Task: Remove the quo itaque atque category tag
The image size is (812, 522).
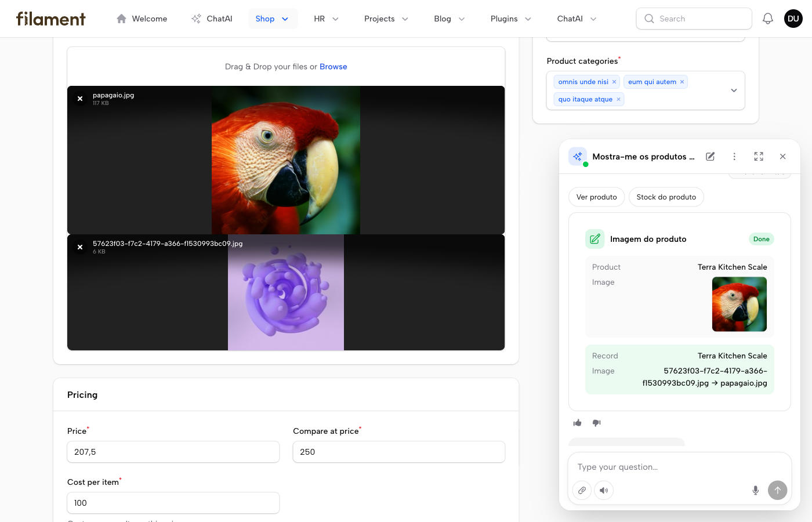Action: coord(618,99)
